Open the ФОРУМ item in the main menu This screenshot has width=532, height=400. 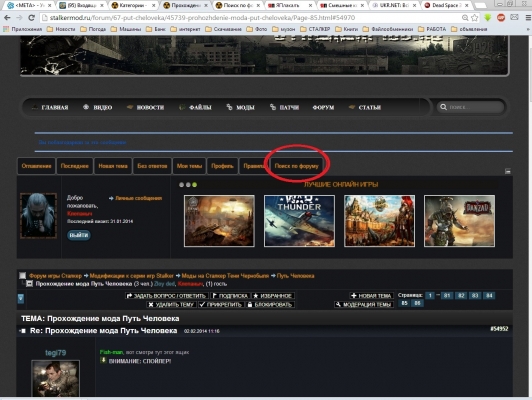323,108
